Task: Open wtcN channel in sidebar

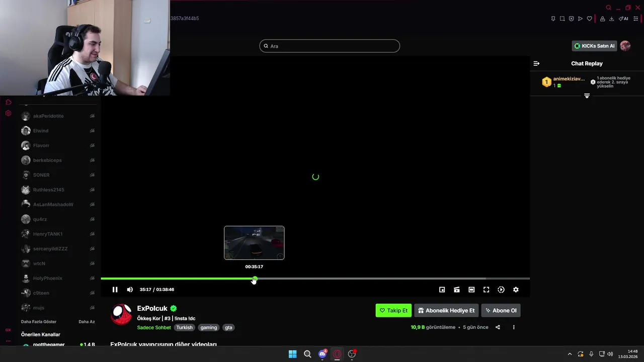Action: [x=58, y=263]
